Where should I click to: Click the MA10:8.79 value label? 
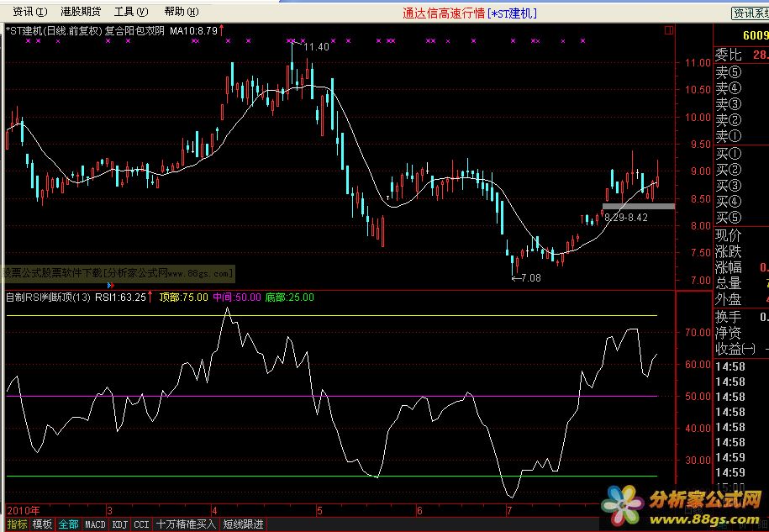point(194,30)
